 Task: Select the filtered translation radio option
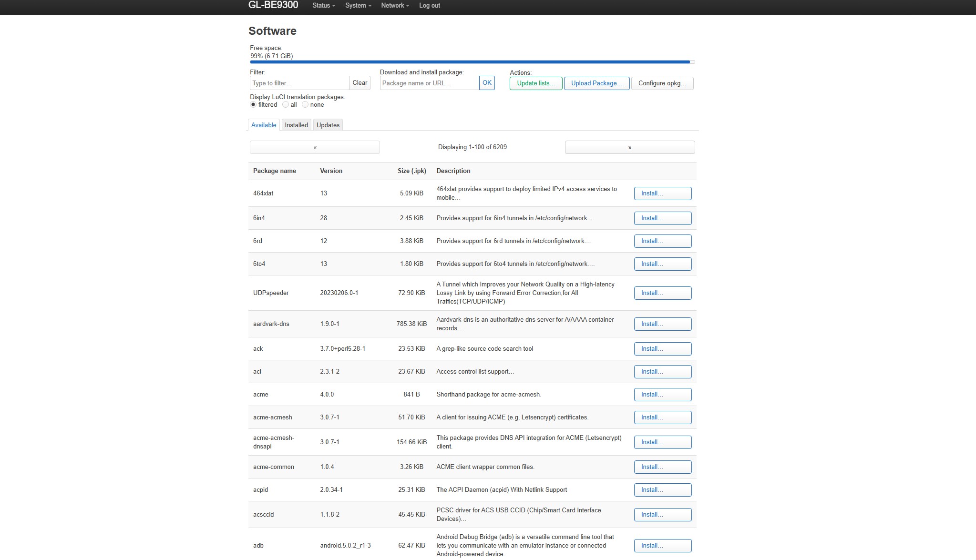coord(253,105)
